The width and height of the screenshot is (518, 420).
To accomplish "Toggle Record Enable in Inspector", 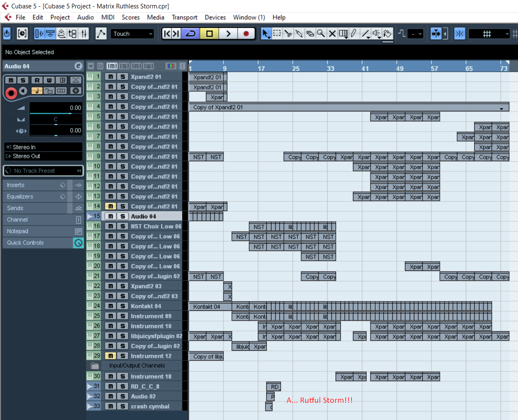I will (x=11, y=93).
